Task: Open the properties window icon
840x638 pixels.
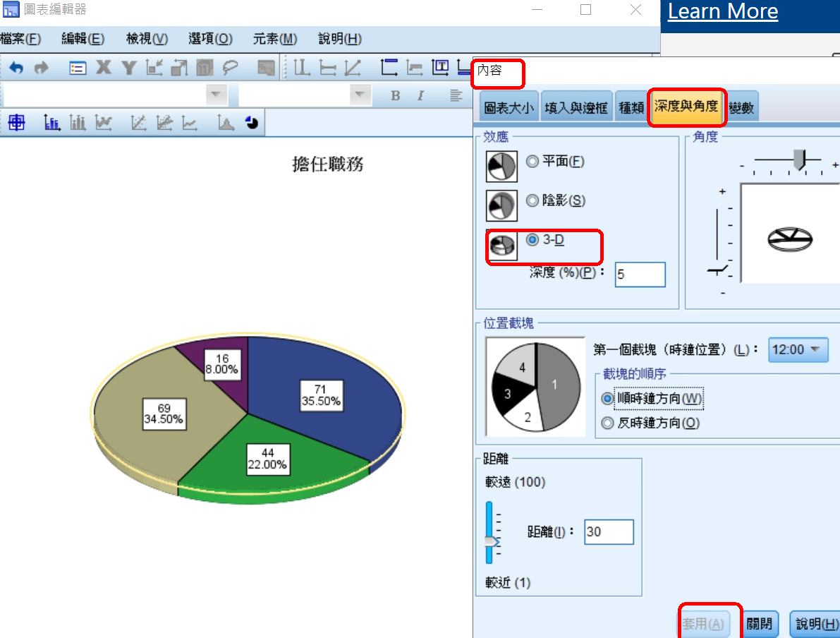Action: pyautogui.click(x=78, y=68)
